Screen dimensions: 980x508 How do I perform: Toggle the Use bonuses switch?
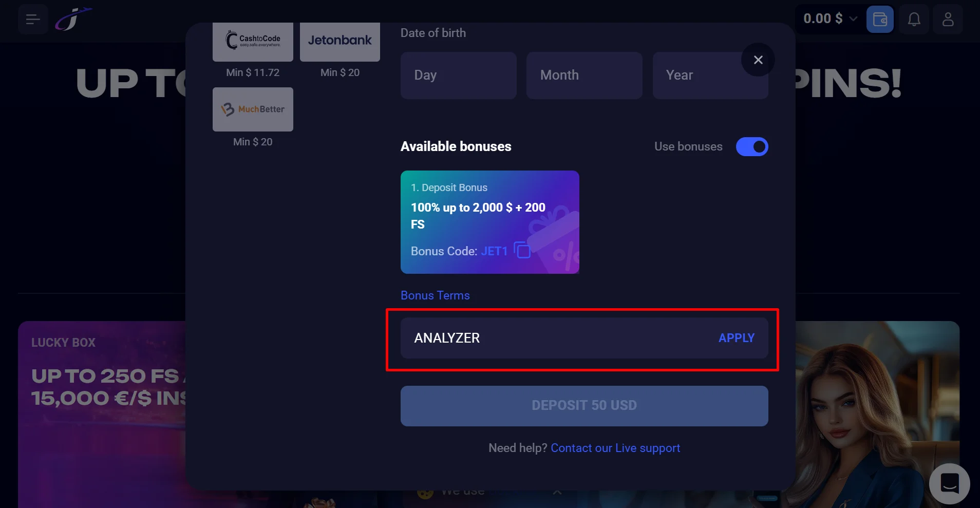pos(751,147)
